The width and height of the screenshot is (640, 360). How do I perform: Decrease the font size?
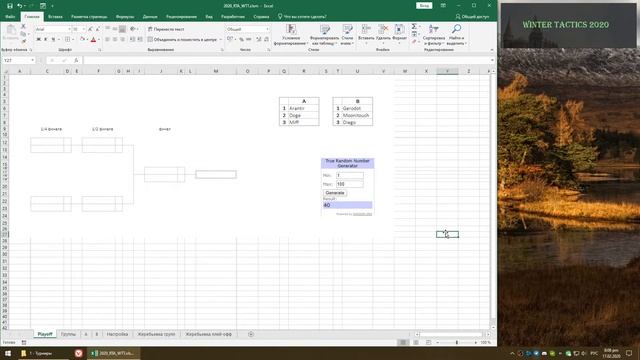(x=97, y=29)
